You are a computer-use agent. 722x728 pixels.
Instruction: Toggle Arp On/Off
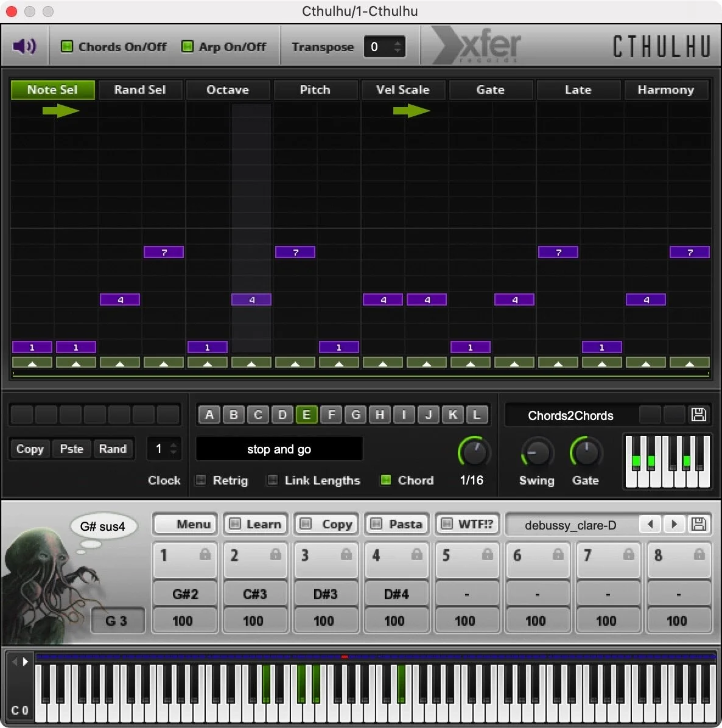click(x=187, y=46)
